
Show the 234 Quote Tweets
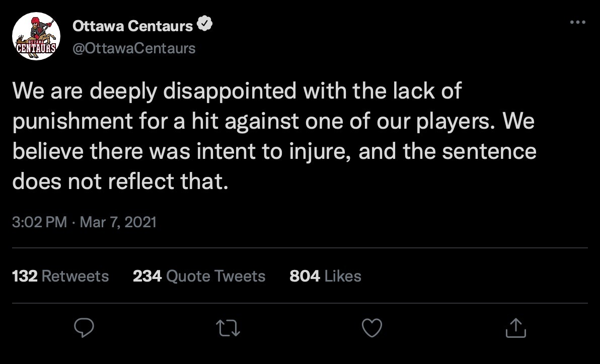199,276
